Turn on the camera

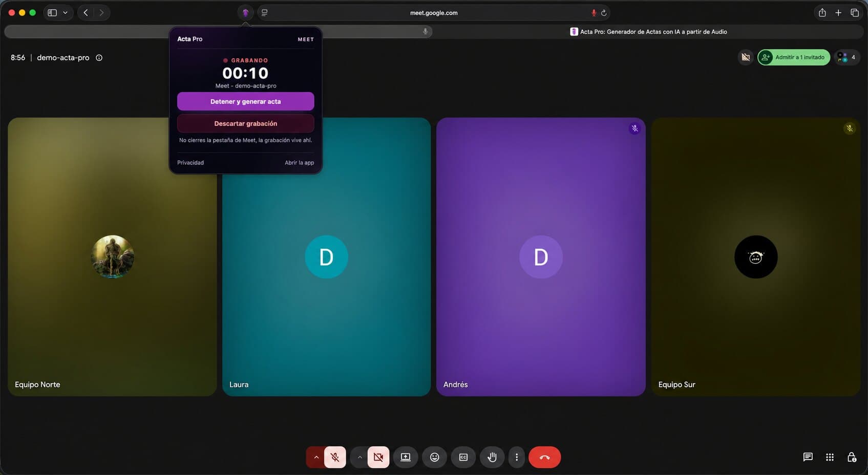(378, 457)
